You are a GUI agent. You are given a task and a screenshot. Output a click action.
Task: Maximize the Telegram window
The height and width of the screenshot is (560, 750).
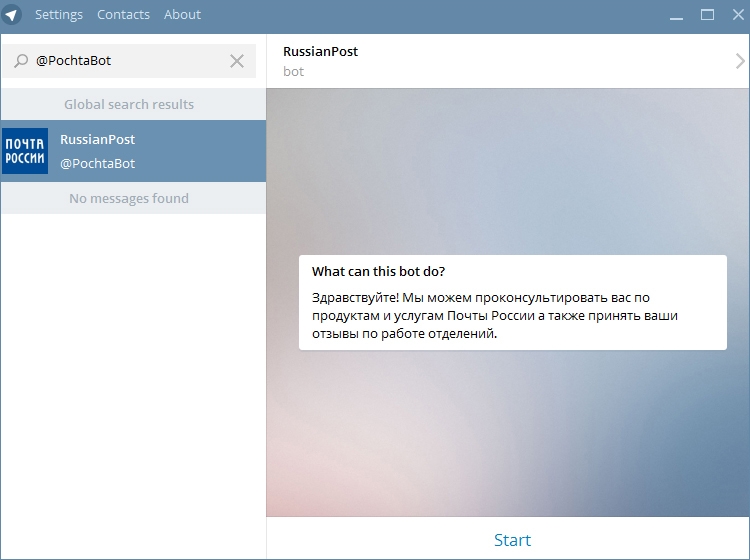(x=707, y=15)
